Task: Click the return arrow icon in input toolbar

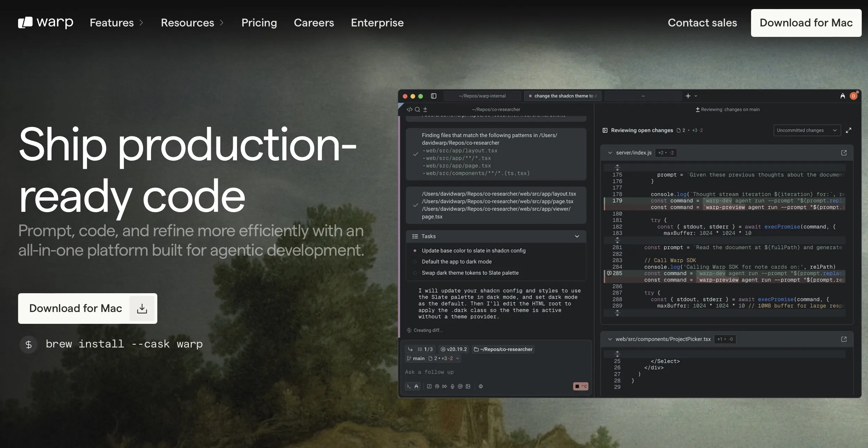Action: tap(410, 349)
